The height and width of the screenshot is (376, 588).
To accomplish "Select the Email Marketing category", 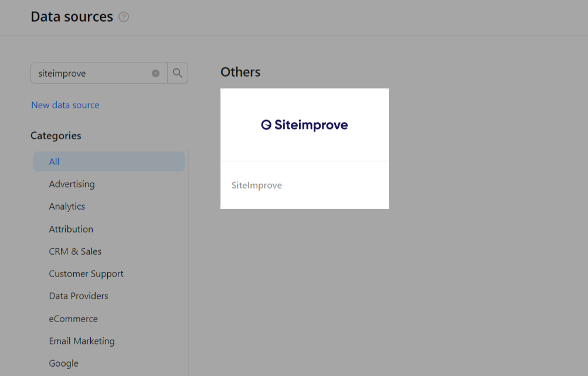I will pyautogui.click(x=81, y=341).
